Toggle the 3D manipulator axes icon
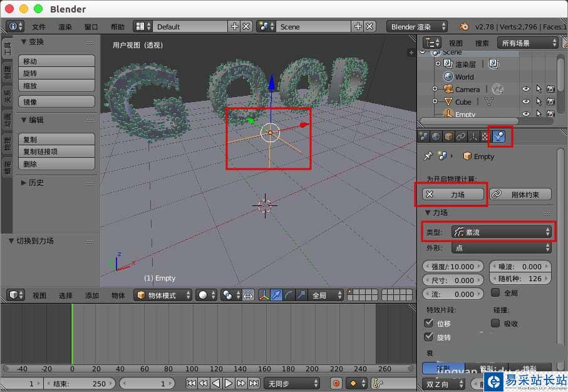The height and width of the screenshot is (392, 568). click(x=264, y=296)
